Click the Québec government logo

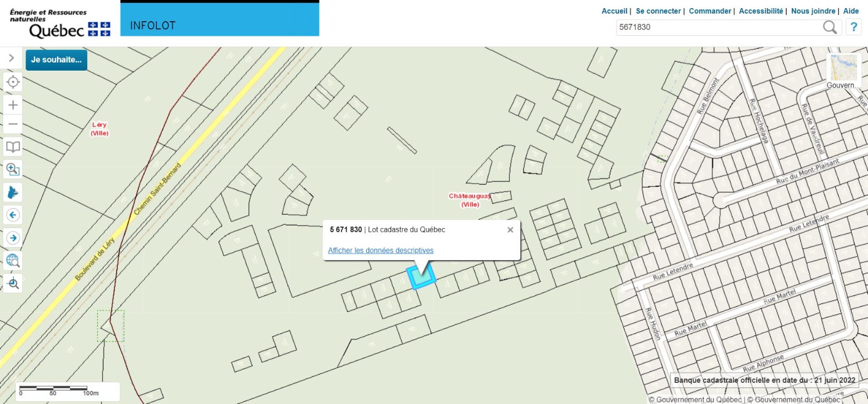60,23
